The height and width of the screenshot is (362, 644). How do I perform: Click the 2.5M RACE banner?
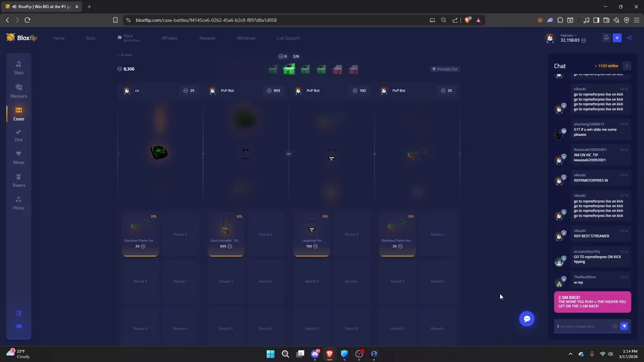point(592,302)
